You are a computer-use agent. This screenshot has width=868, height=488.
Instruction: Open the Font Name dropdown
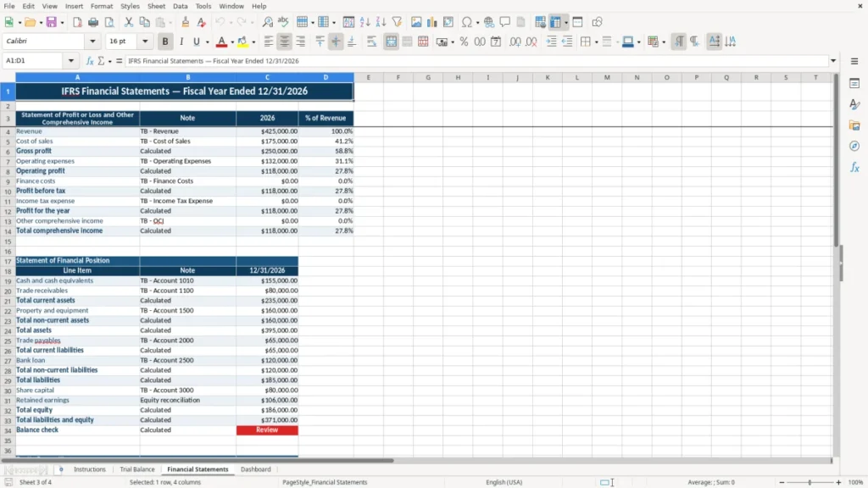(92, 42)
